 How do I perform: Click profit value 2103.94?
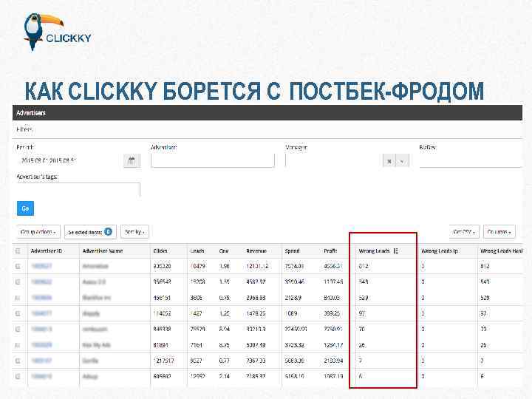(333, 361)
